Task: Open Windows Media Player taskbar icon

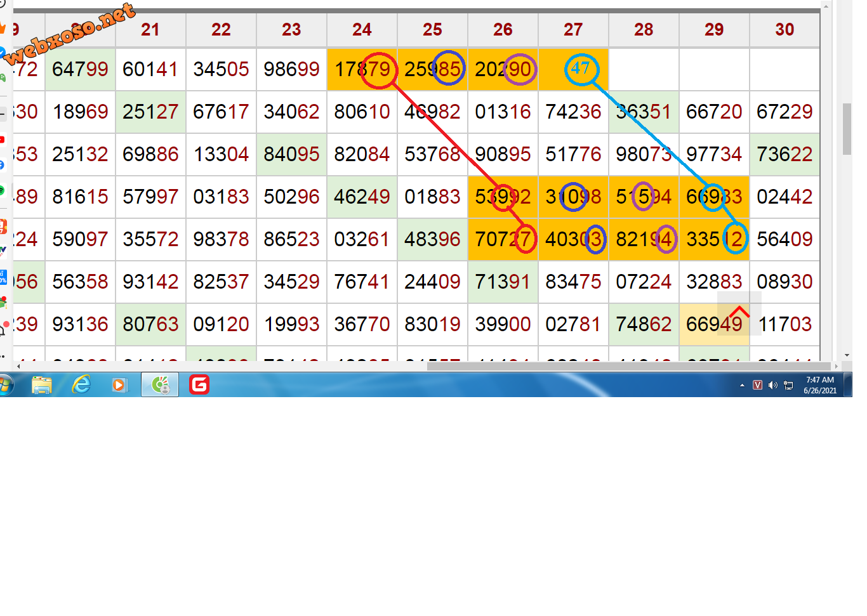Action: 120,384
